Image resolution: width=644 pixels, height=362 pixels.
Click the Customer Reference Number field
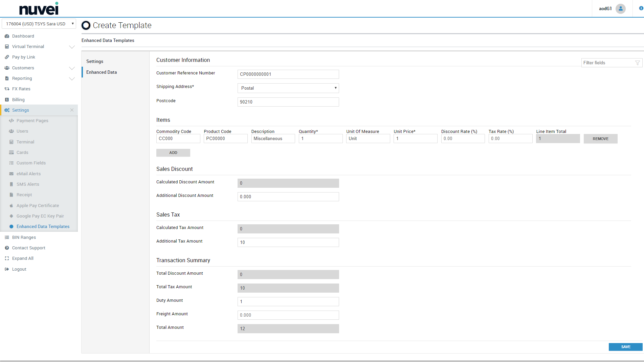[288, 74]
